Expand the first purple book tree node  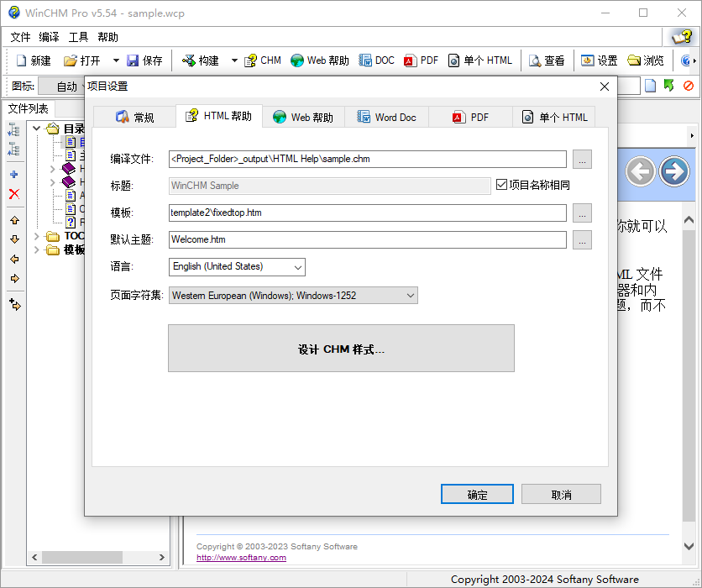pyautogui.click(x=52, y=169)
